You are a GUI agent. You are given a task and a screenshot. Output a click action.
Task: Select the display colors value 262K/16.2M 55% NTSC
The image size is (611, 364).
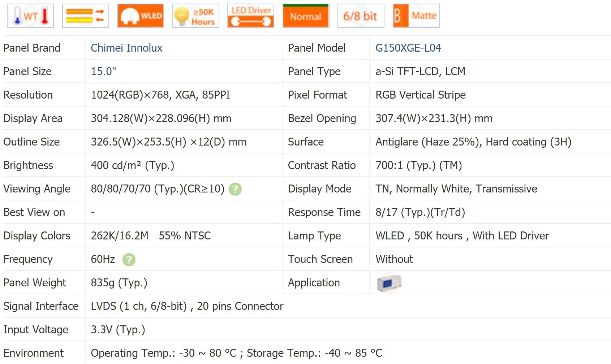(151, 236)
